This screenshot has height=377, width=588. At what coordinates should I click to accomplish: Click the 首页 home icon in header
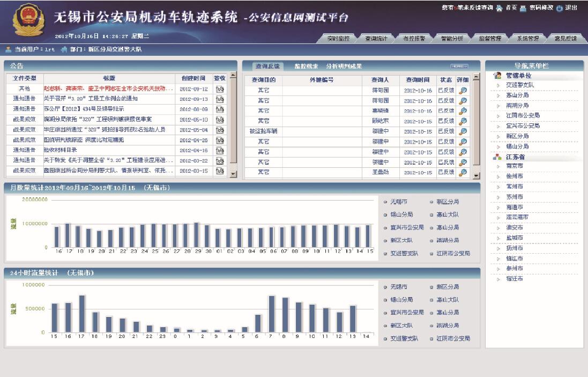(x=499, y=8)
